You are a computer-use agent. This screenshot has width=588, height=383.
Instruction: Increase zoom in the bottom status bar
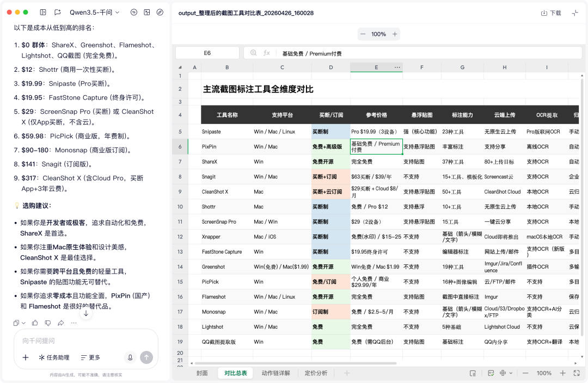coord(563,373)
